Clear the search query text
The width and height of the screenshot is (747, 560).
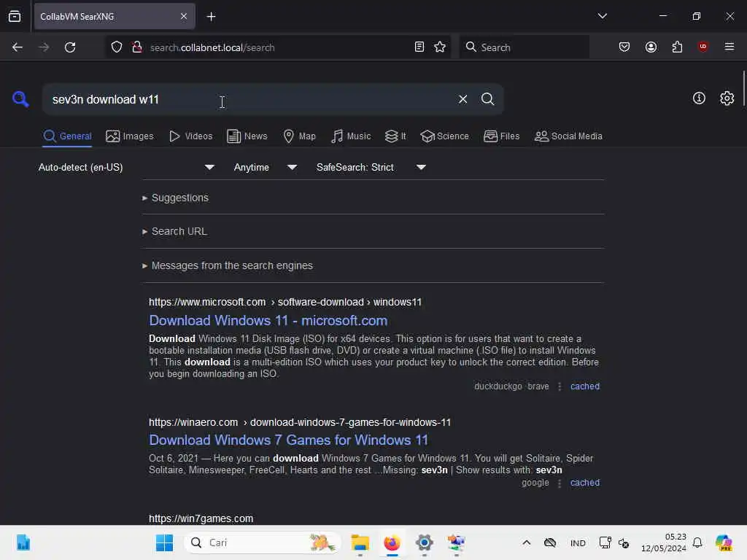click(462, 99)
